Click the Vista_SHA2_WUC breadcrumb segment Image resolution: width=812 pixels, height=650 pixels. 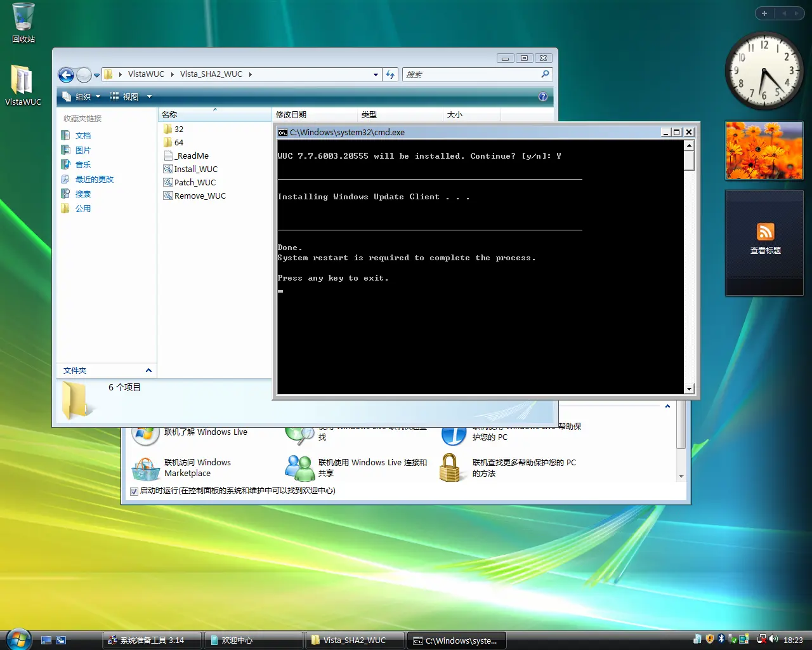[x=211, y=74]
